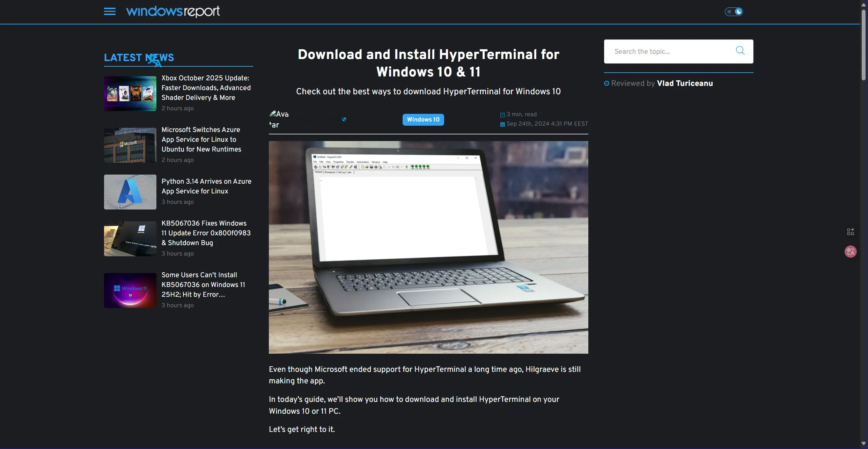The height and width of the screenshot is (449, 868).
Task: Open Microsoft Switches Azure App Service article
Action: tap(201, 139)
